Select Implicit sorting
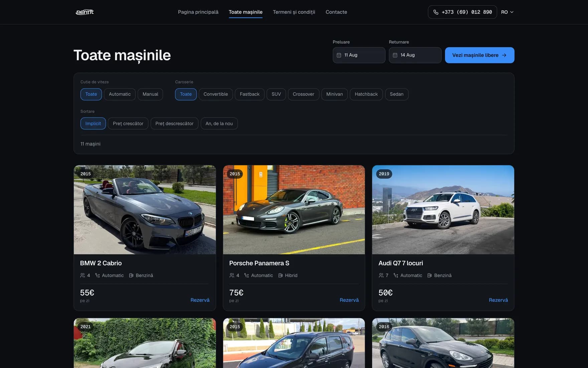The image size is (588, 368). 93,123
